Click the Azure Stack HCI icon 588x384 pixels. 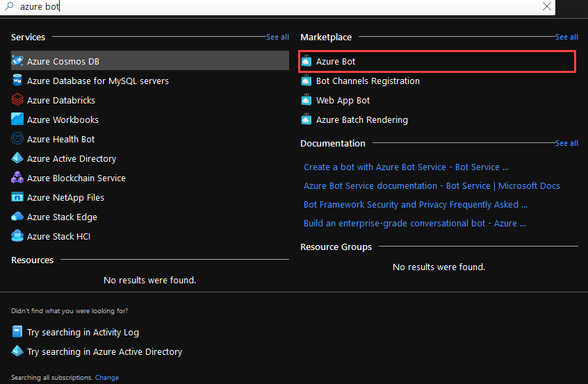click(x=17, y=236)
